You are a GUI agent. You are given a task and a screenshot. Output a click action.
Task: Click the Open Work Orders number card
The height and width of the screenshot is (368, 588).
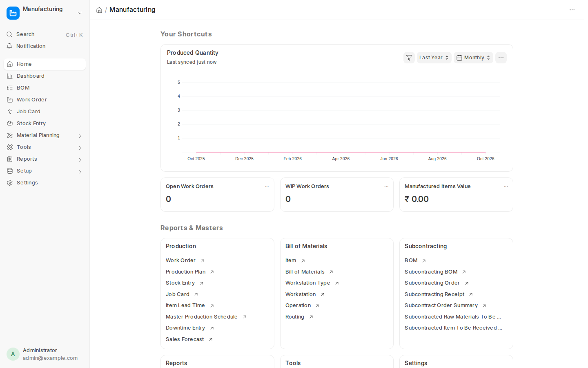pos(217,195)
